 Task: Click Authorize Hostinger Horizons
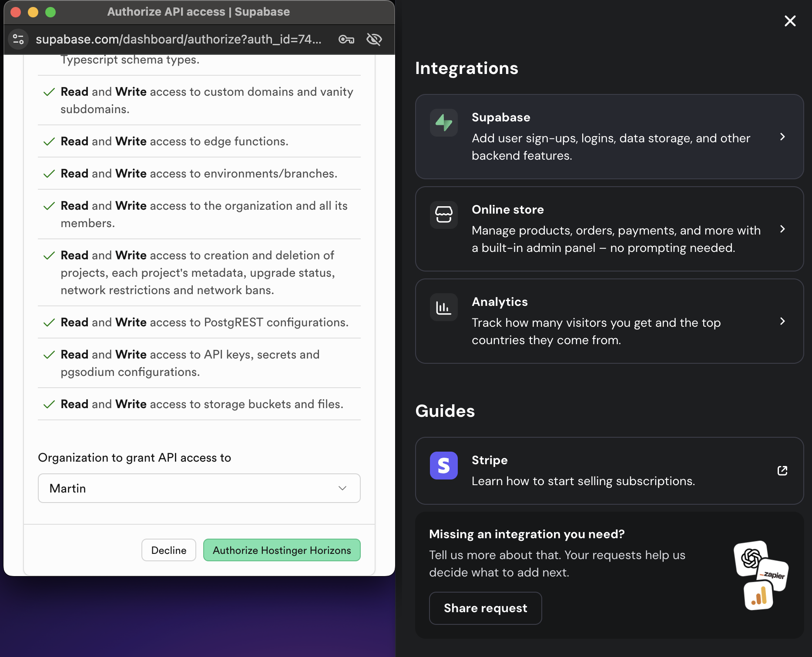(282, 550)
